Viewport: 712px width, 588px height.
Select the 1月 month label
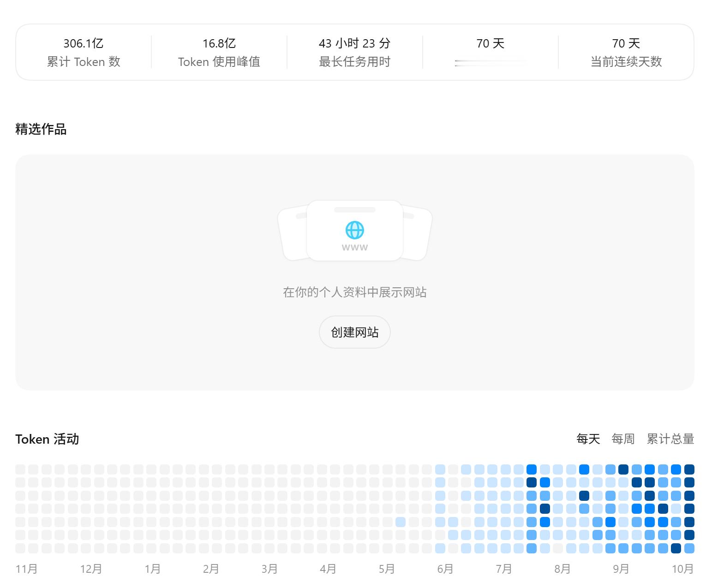(152, 569)
